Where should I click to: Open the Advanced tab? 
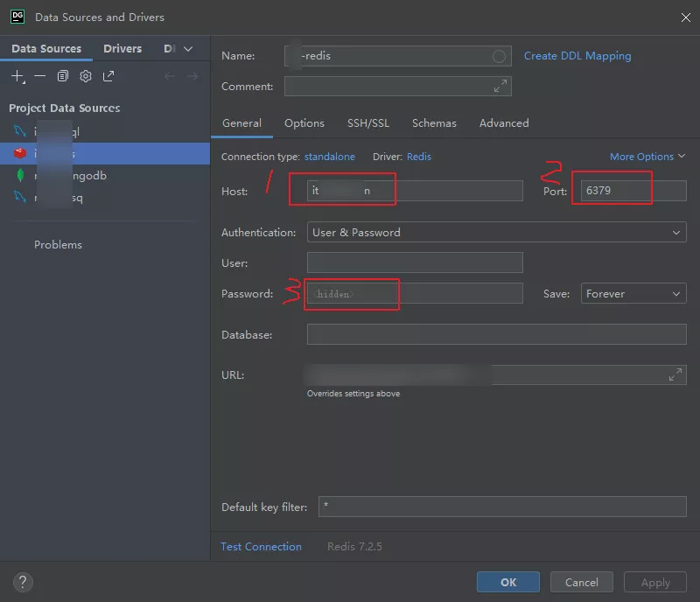click(504, 123)
